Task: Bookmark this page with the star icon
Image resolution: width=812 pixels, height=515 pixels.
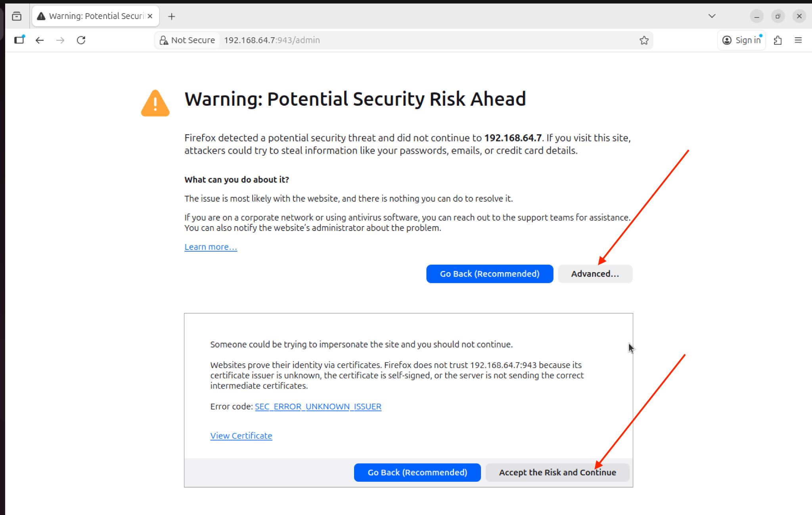Action: point(644,40)
